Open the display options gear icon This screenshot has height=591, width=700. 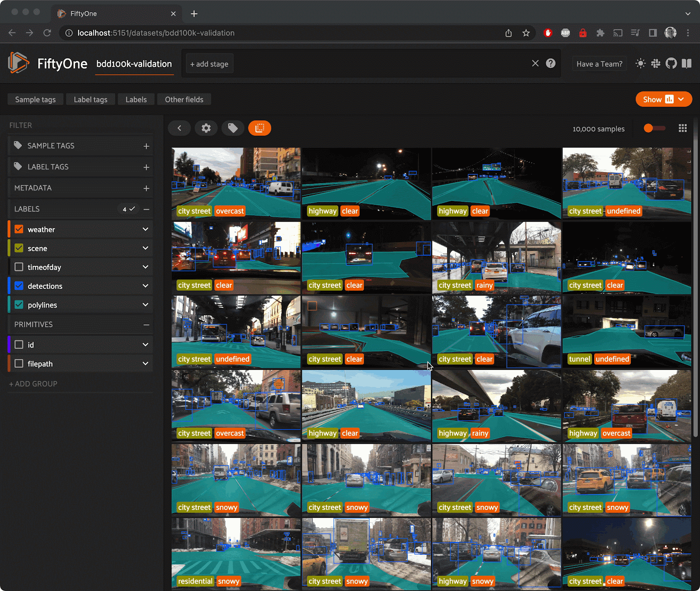[x=206, y=128]
